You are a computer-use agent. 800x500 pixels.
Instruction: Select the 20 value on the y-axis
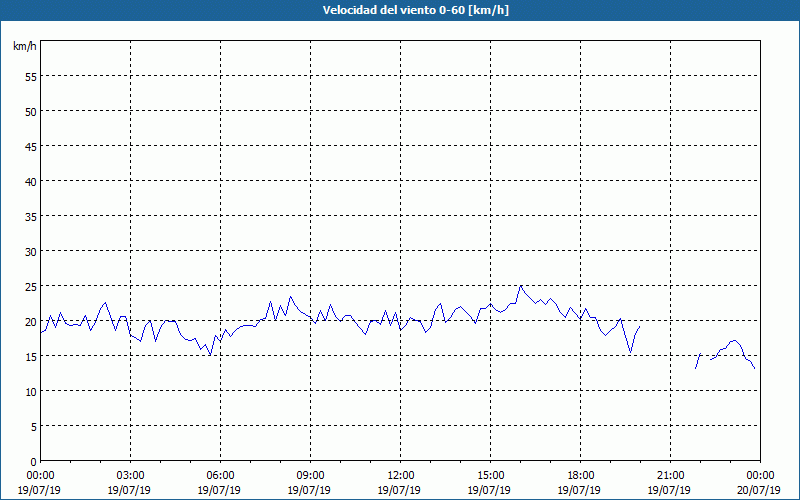[x=31, y=321]
